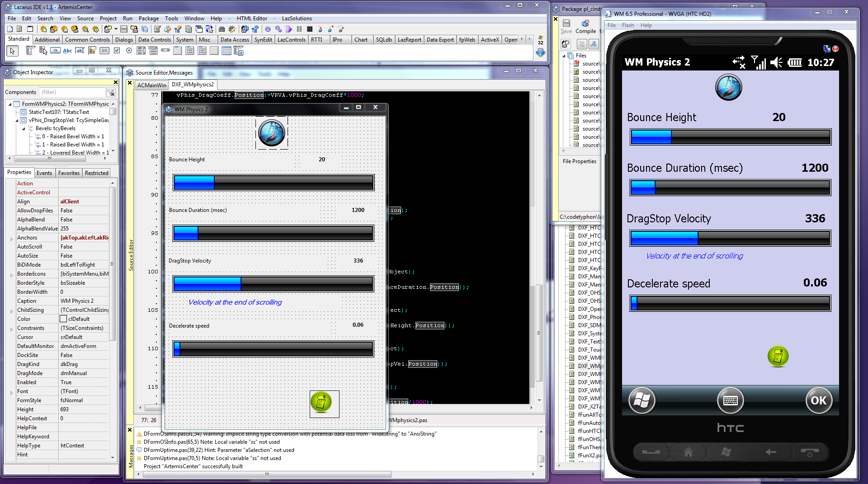Screen dimensions: 868x484
Task: Tap the keyboard button on the emulator
Action: (x=730, y=400)
